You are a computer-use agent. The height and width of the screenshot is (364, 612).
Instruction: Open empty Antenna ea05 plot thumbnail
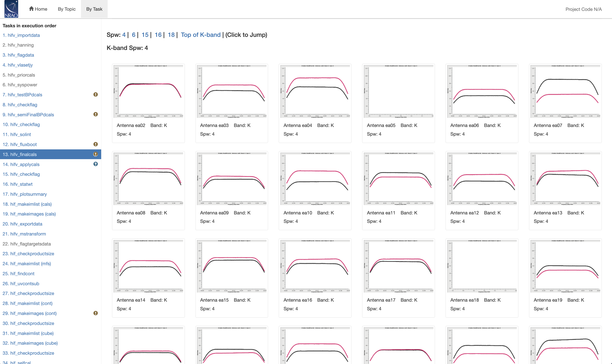399,91
